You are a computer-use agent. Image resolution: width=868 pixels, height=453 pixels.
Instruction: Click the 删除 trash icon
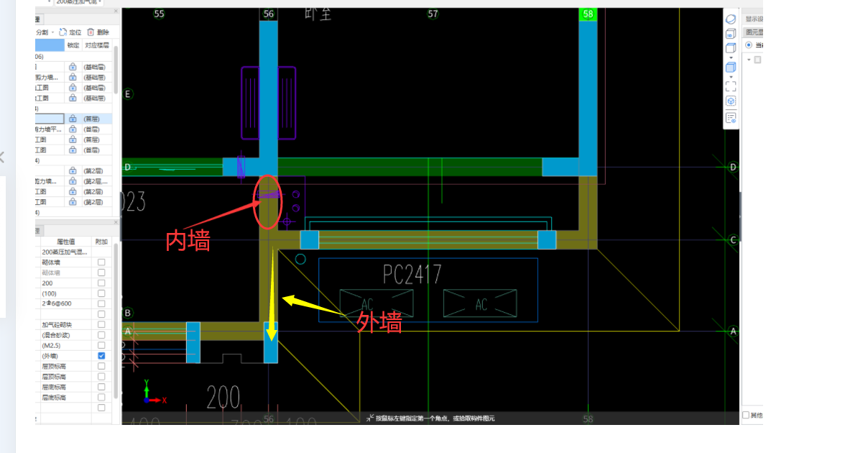click(x=91, y=32)
